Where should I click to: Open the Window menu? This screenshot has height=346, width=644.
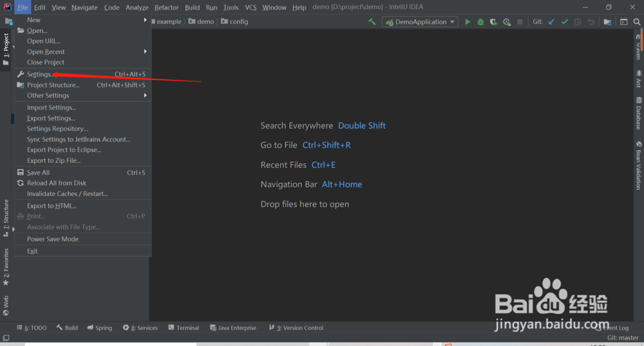[x=274, y=7]
